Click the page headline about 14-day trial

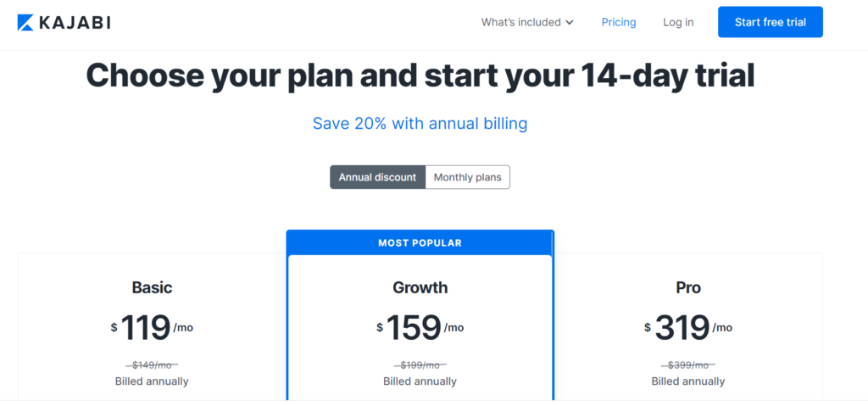pyautogui.click(x=420, y=75)
